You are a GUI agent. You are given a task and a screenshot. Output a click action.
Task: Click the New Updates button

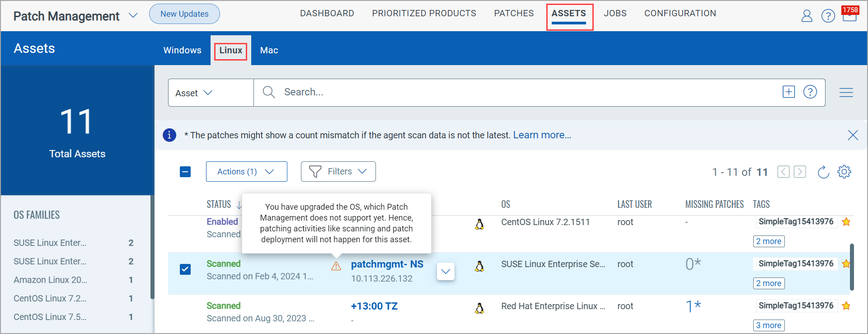[184, 14]
